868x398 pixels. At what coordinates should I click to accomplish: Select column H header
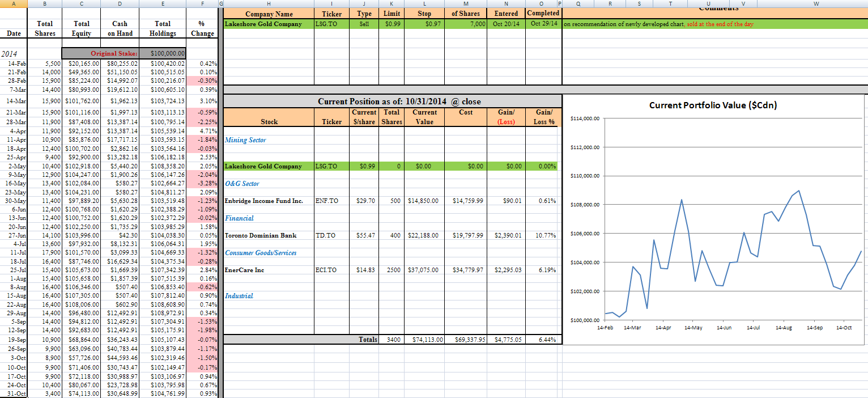[x=269, y=3]
